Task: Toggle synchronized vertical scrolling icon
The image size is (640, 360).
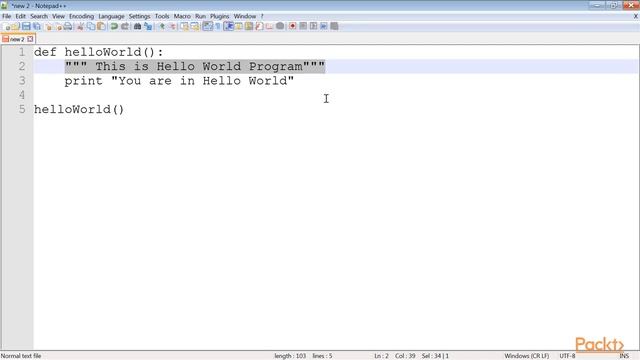Action: pyautogui.click(x=185, y=27)
